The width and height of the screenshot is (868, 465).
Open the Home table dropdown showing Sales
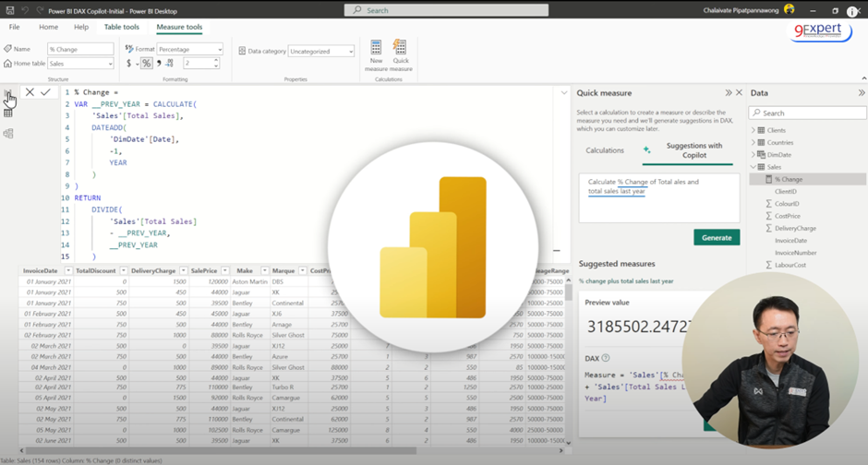pos(80,64)
